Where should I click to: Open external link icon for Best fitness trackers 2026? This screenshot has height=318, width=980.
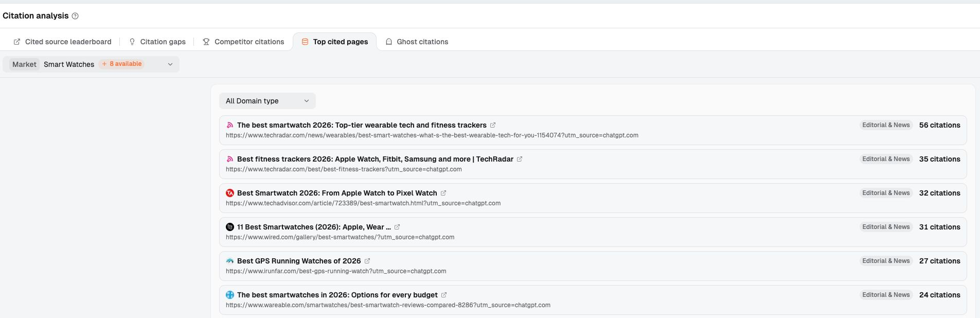[x=520, y=159]
